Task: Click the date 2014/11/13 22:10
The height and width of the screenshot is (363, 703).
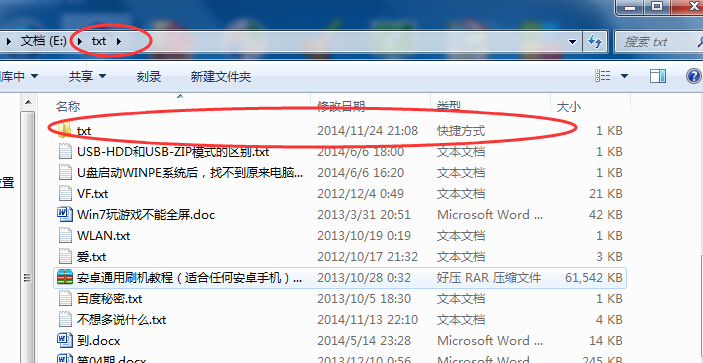Action: point(367,320)
